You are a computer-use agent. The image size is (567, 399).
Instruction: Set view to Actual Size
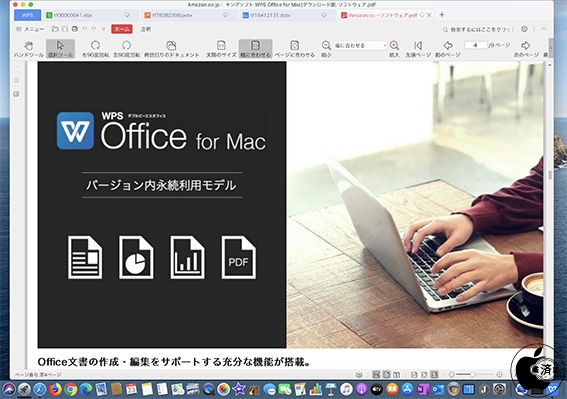[x=221, y=49]
